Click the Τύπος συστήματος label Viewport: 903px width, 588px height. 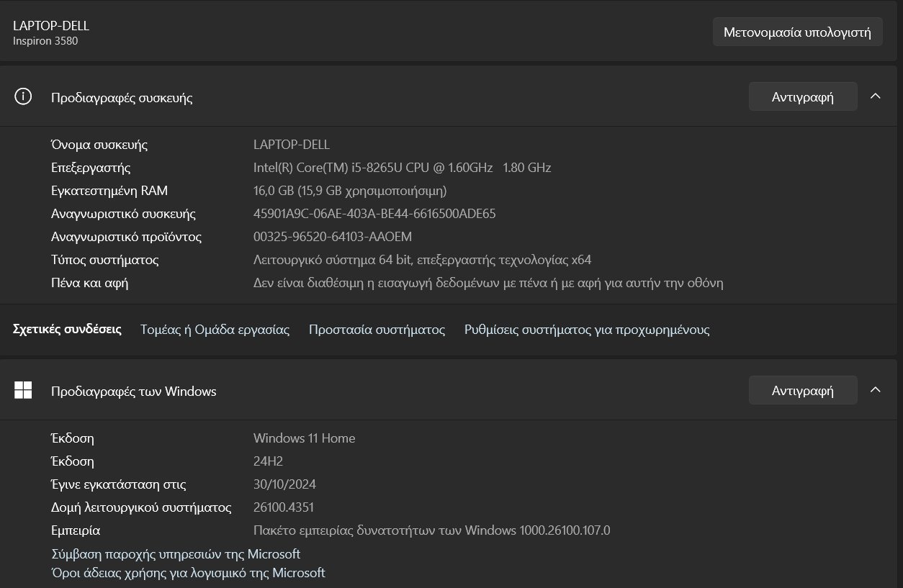pos(105,260)
